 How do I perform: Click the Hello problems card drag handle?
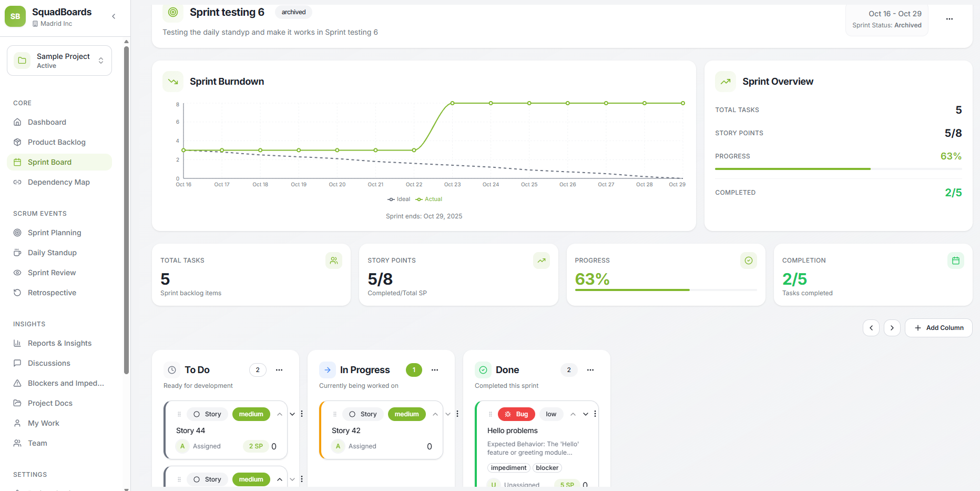coord(491,414)
